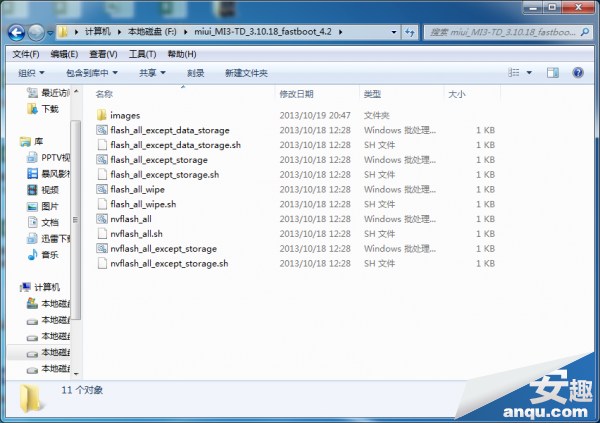
Task: Expand the view options dropdown arrow
Action: coord(529,72)
